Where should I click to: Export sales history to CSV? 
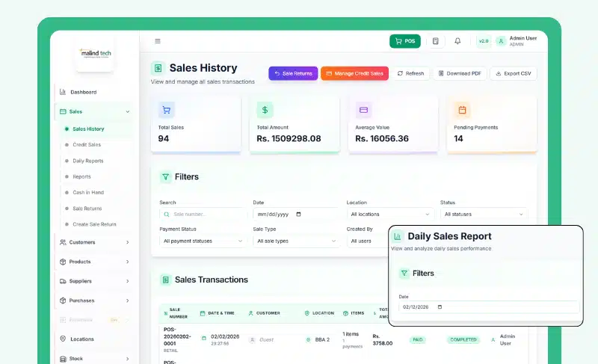514,73
